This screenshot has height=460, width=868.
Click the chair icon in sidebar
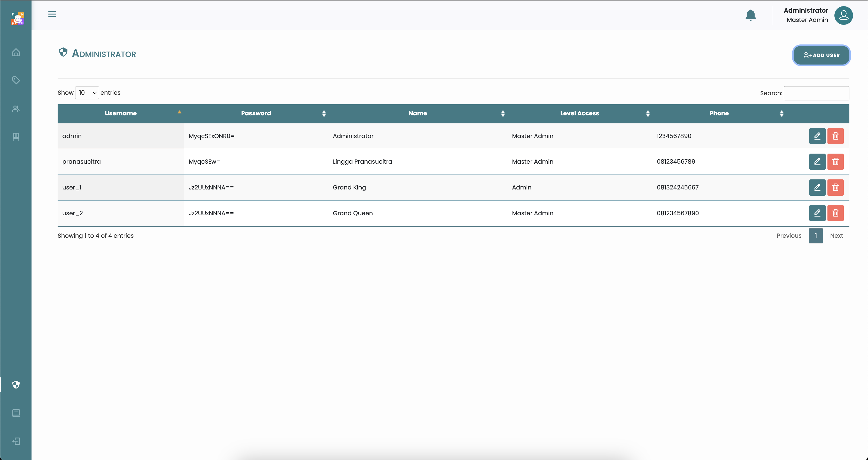point(16,137)
